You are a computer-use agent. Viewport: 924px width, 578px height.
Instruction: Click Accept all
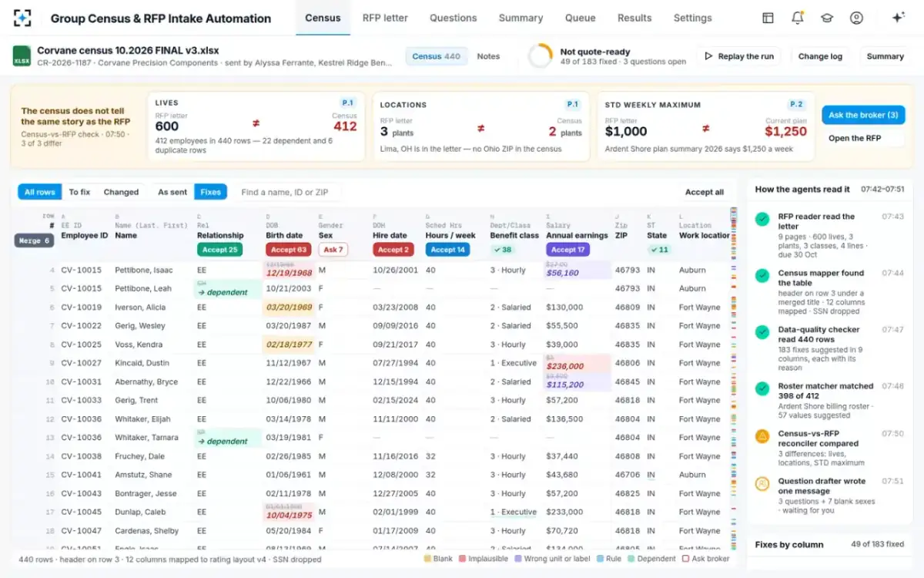(x=705, y=193)
